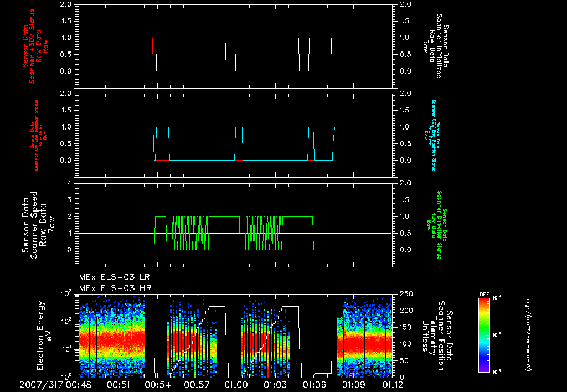
Task: Click the '3' tick on Scanner Speed axis
Action: [x=70, y=200]
